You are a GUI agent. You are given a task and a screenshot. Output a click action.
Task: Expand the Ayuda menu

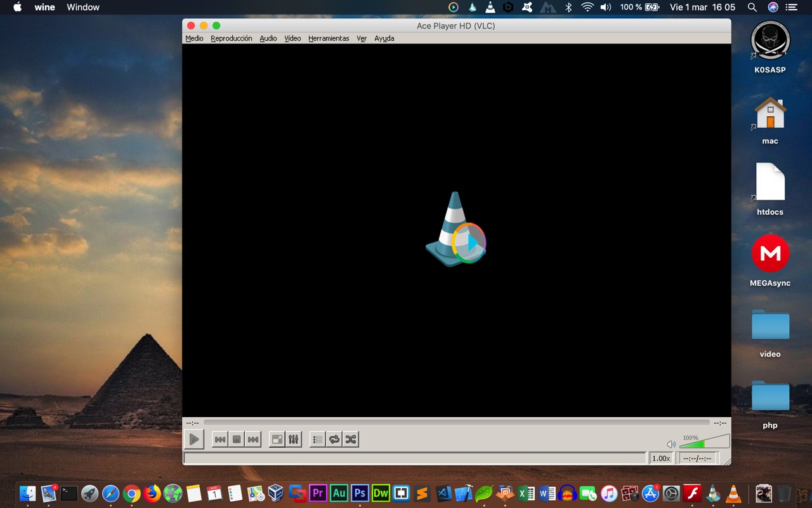point(384,38)
